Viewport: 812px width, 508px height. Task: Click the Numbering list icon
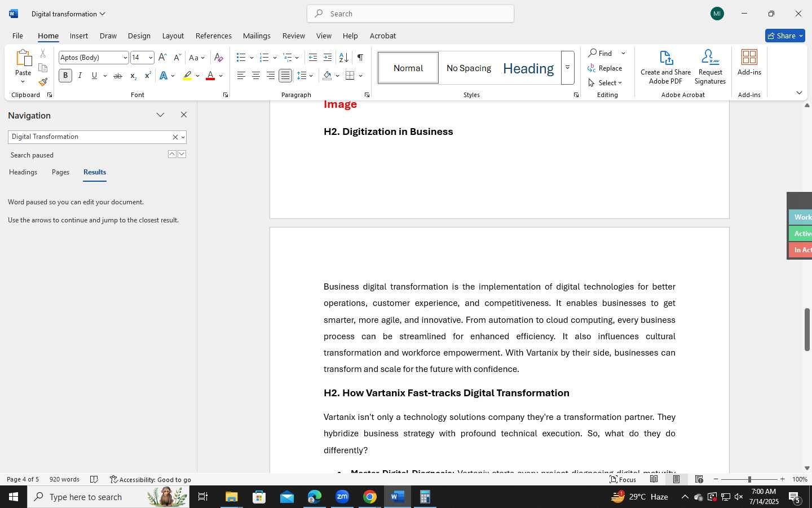(x=264, y=58)
